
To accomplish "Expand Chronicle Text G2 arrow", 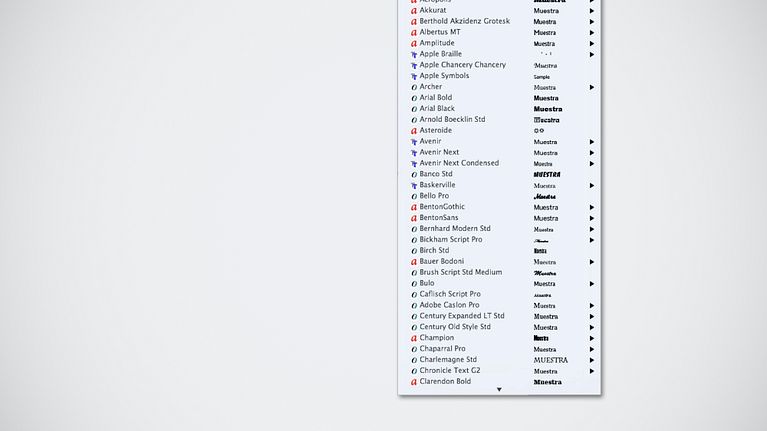I will 591,371.
